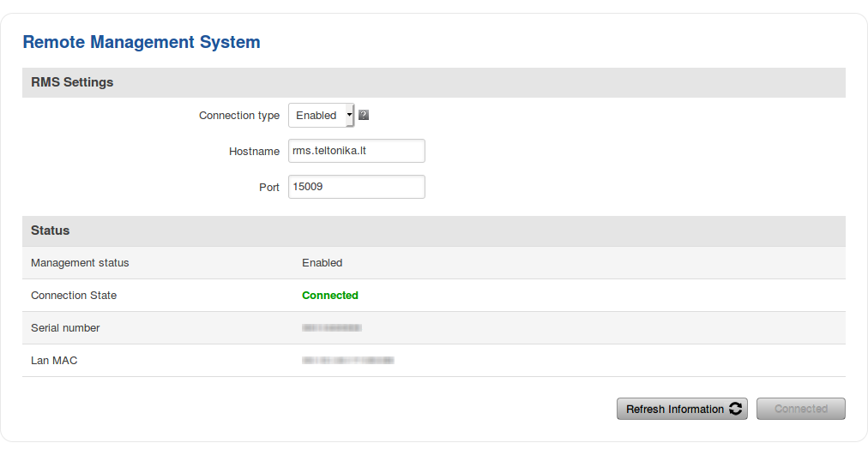Click the Status section header
The width and height of the screenshot is (868, 455).
[51, 230]
